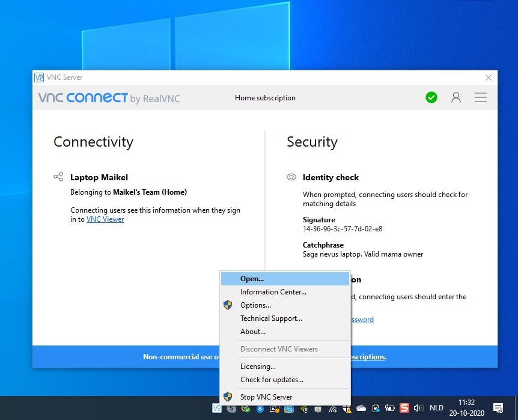Click the 'Home subscription' header text

265,98
